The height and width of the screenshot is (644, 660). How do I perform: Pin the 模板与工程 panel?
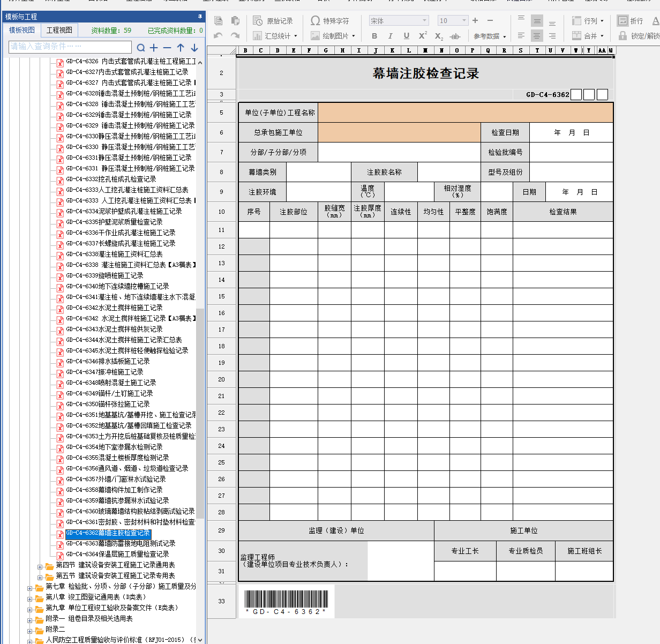pos(200,17)
